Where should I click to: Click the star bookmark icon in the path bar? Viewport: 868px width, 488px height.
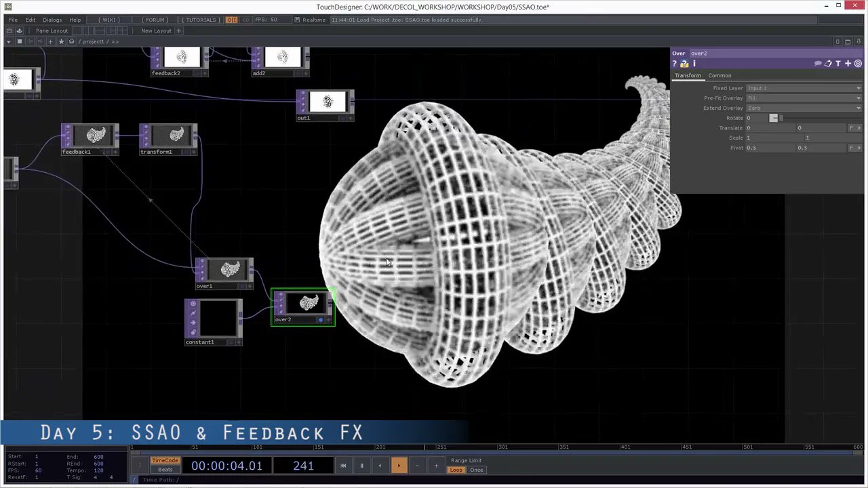point(62,41)
